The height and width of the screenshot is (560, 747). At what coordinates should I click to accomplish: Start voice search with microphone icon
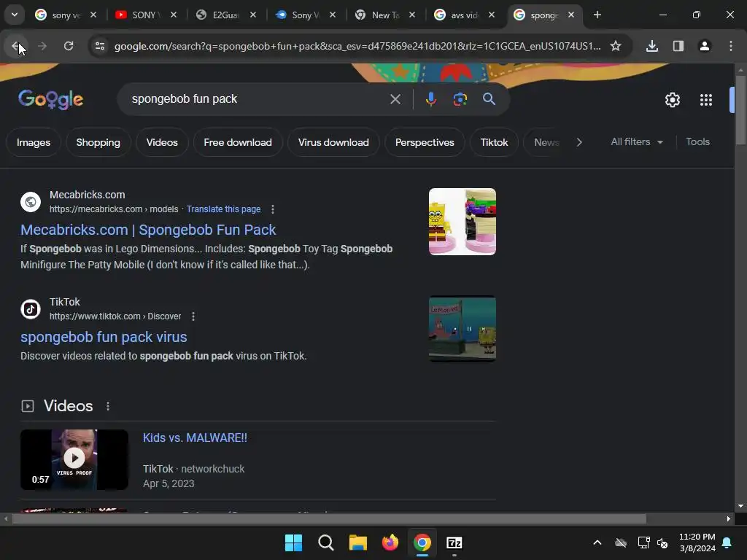coord(430,99)
